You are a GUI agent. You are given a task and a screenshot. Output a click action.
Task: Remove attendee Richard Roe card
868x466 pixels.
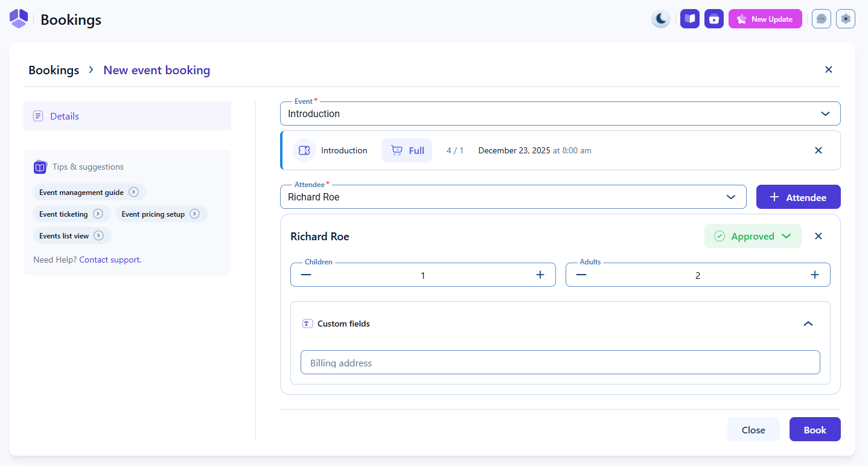pyautogui.click(x=819, y=236)
